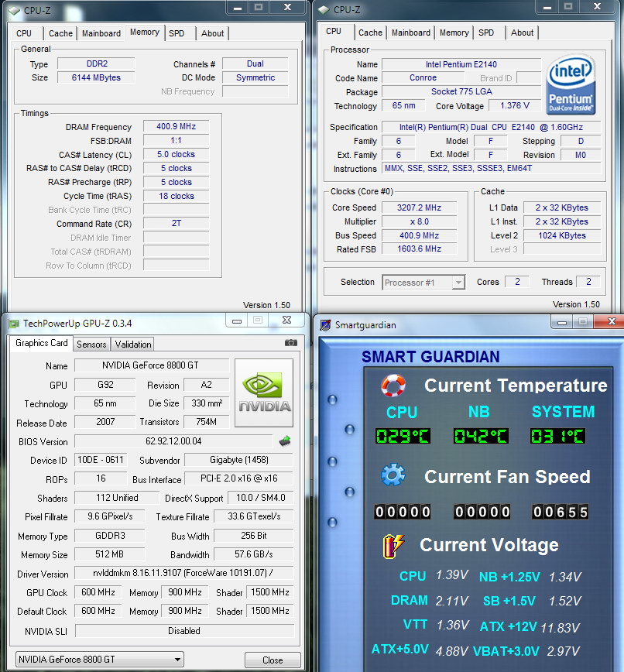Click the life ring icon beside Current Temperature

click(x=393, y=385)
